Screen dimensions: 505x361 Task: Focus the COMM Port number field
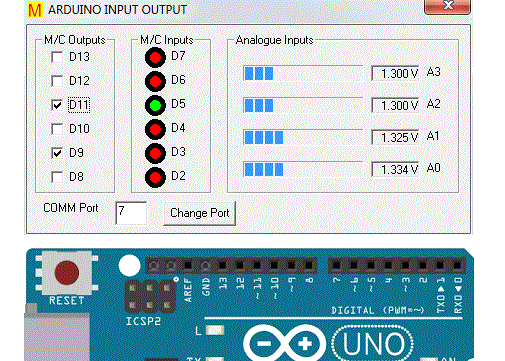coord(131,213)
